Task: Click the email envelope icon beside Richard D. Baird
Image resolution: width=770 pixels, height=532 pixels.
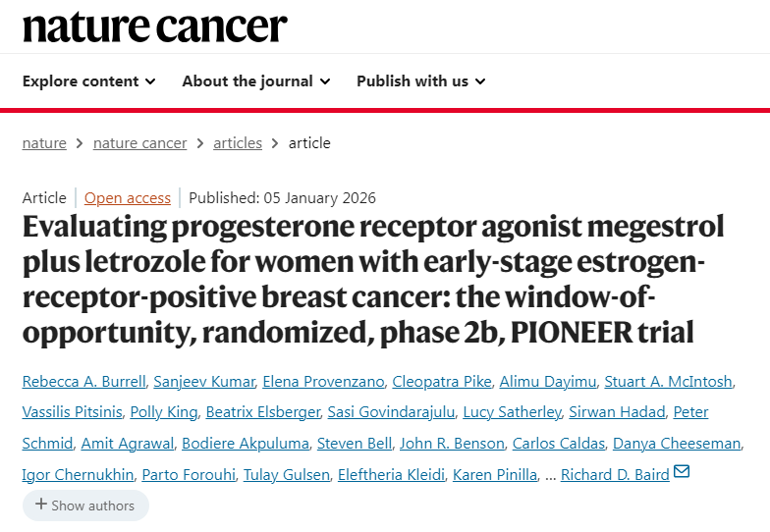Action: [682, 472]
